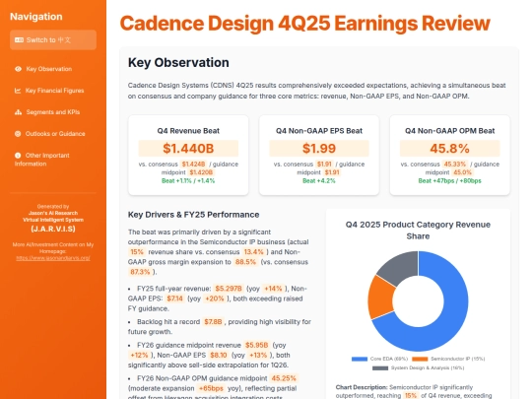The image size is (532, 399).
Task: Open Key Observation navigation item
Action: (53, 69)
